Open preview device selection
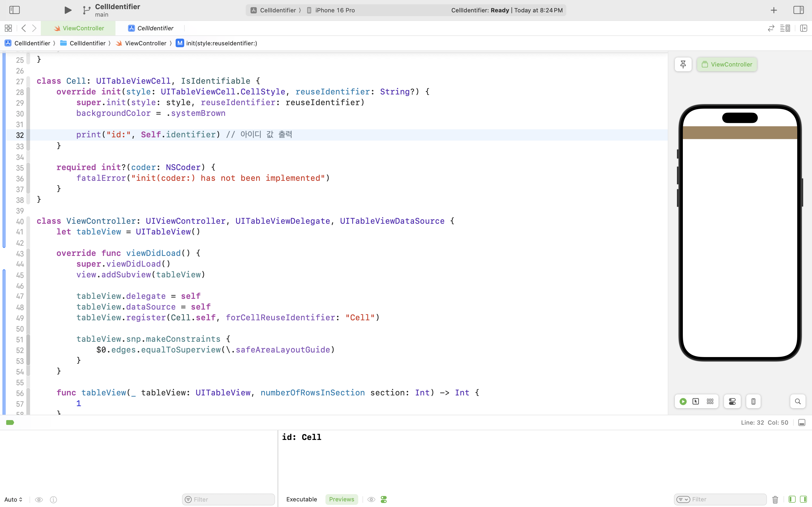The width and height of the screenshot is (812, 507). click(753, 401)
